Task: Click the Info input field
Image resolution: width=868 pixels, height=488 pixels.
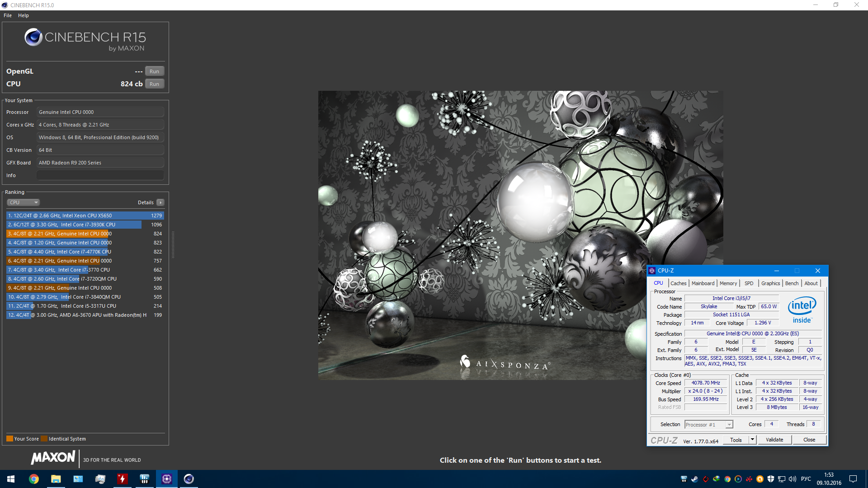Action: tap(100, 175)
